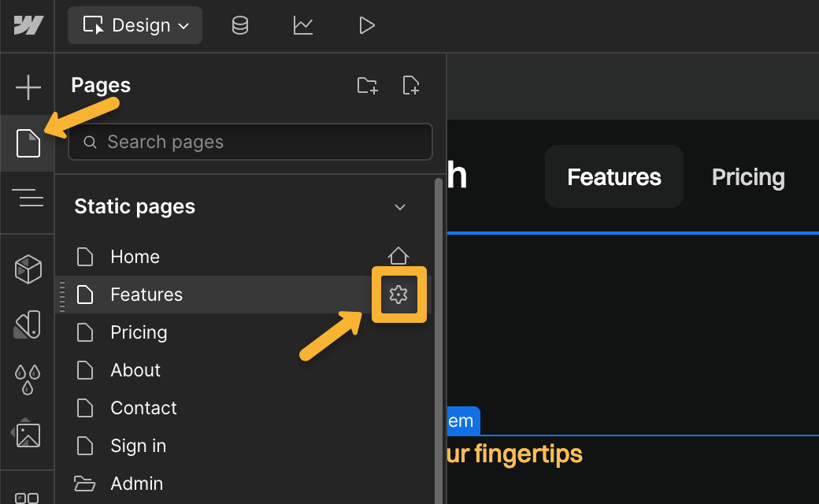This screenshot has width=819, height=504.
Task: Collapse the Static pages section
Action: [x=400, y=207]
